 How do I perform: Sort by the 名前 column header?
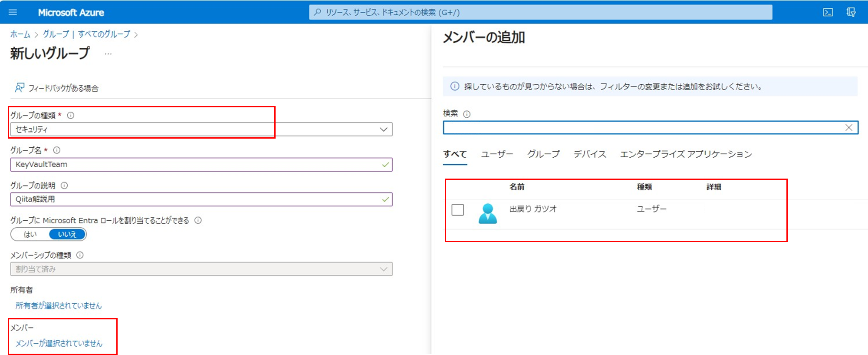pyautogui.click(x=517, y=187)
